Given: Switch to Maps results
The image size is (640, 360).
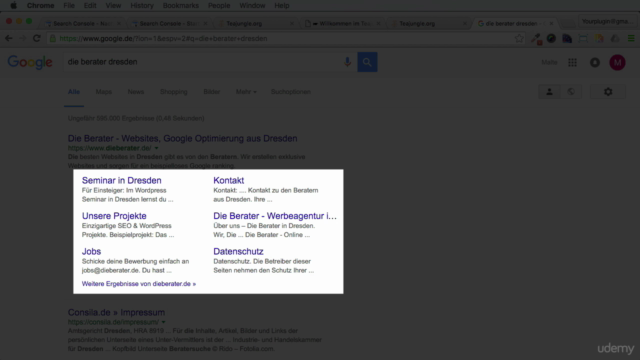Looking at the screenshot, I should pos(104,92).
